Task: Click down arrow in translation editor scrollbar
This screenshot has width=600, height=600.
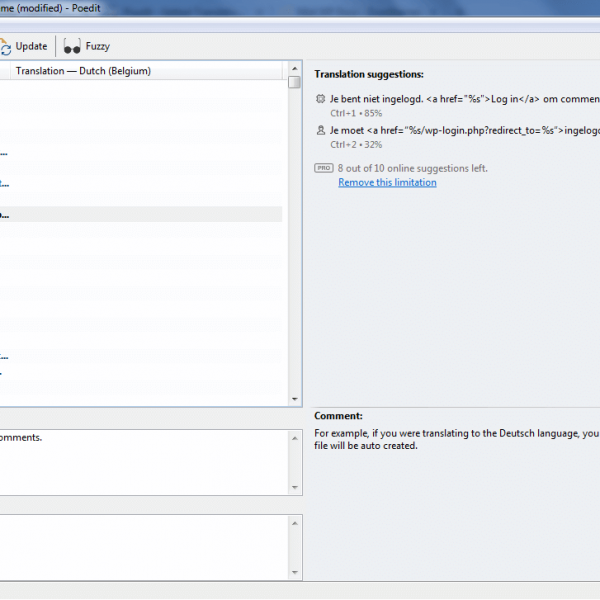Action: pyautogui.click(x=294, y=572)
